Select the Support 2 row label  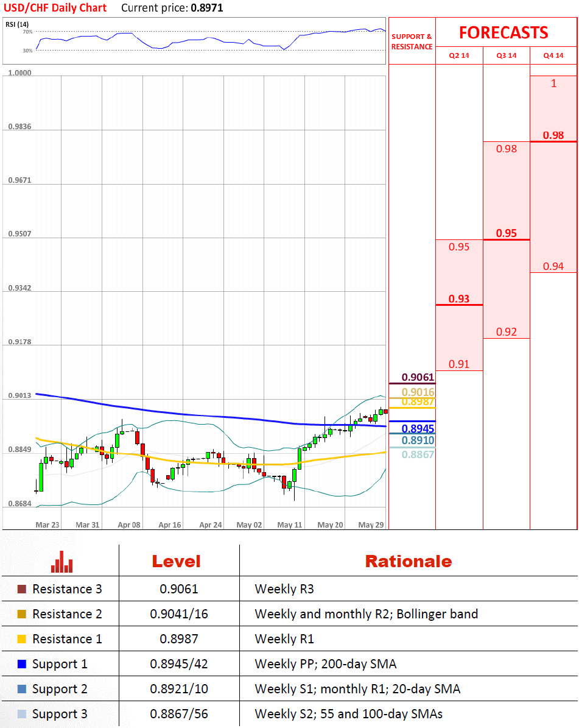click(60, 690)
